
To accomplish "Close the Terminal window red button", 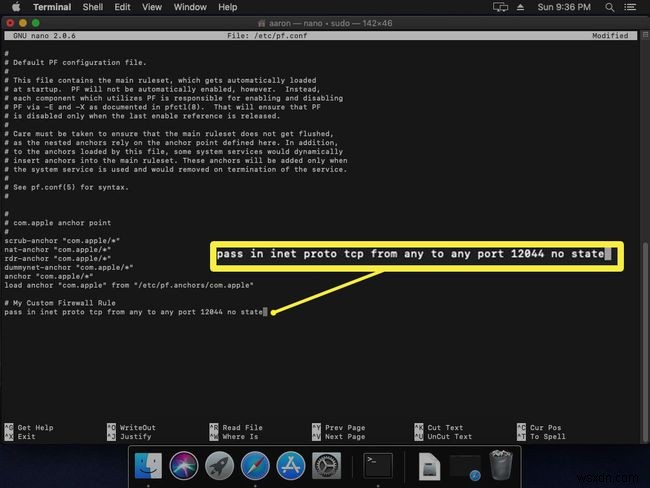I will [10, 23].
